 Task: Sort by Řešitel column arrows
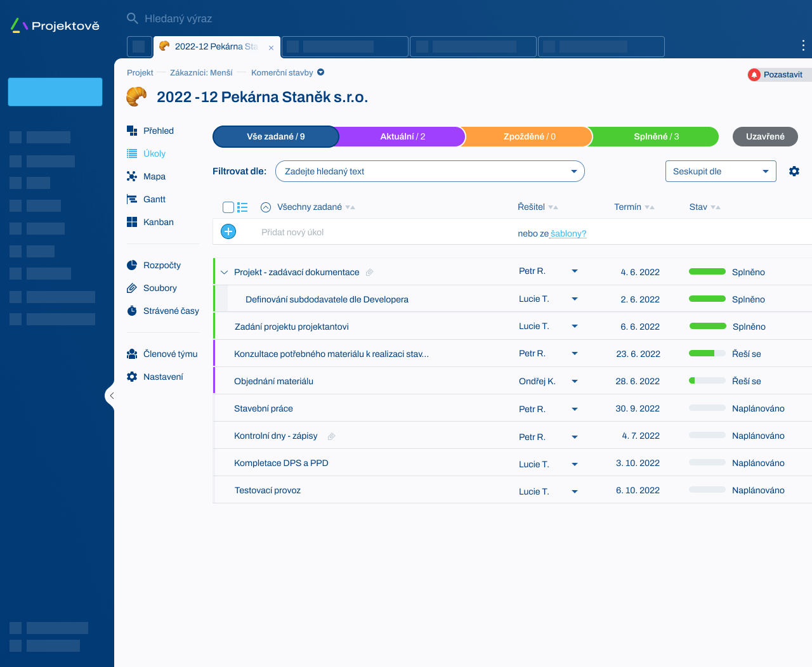click(x=553, y=207)
